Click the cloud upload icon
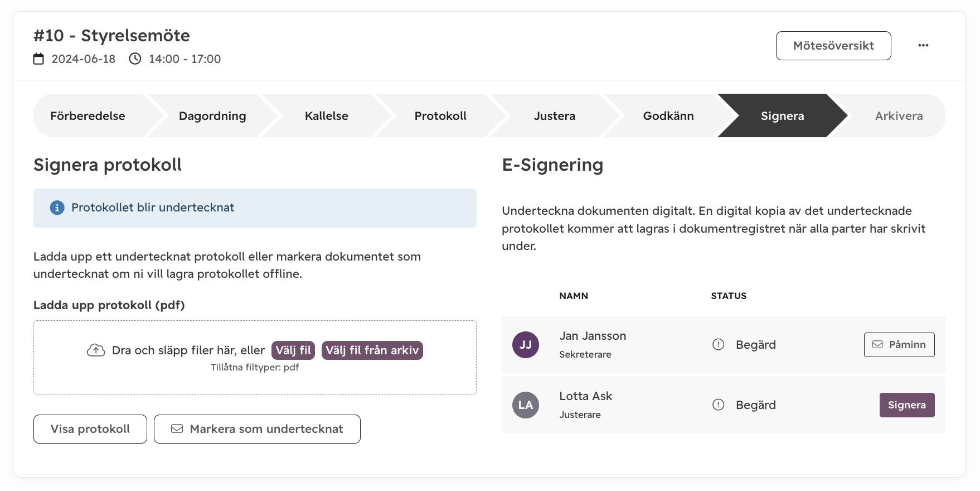Screen dimensions: 980x491 [x=96, y=350]
